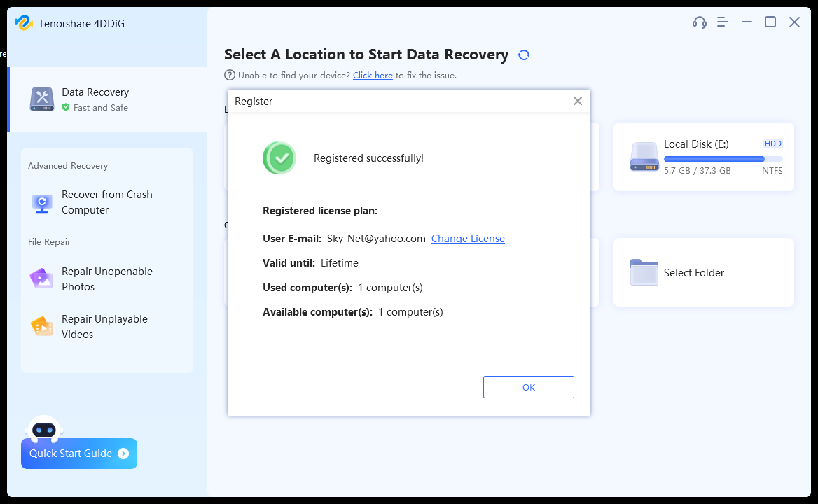Click the 'Select A Location' main heading
Image resolution: width=818 pixels, height=504 pixels.
coord(366,55)
